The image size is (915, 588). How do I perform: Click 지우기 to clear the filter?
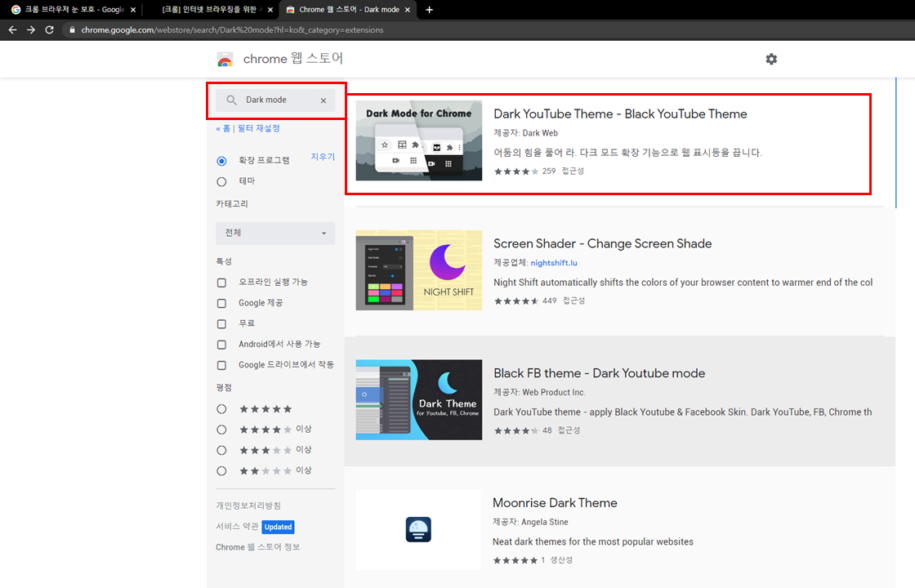point(323,157)
